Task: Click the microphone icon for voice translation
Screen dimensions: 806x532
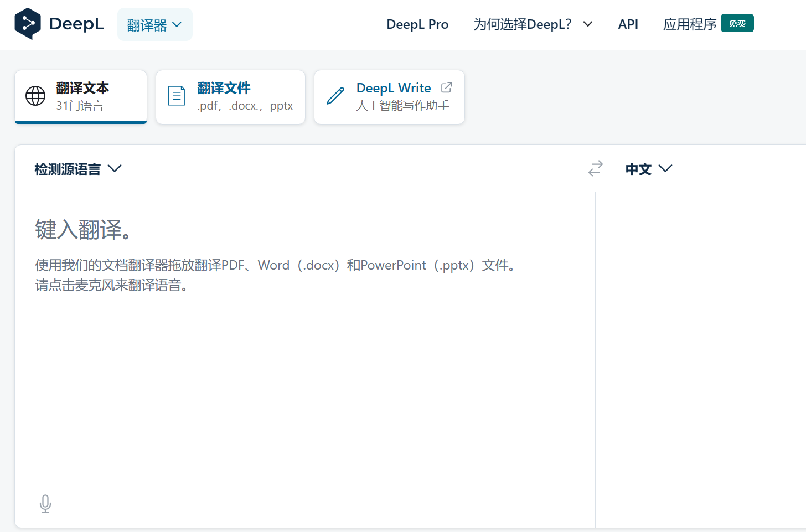Action: point(45,504)
